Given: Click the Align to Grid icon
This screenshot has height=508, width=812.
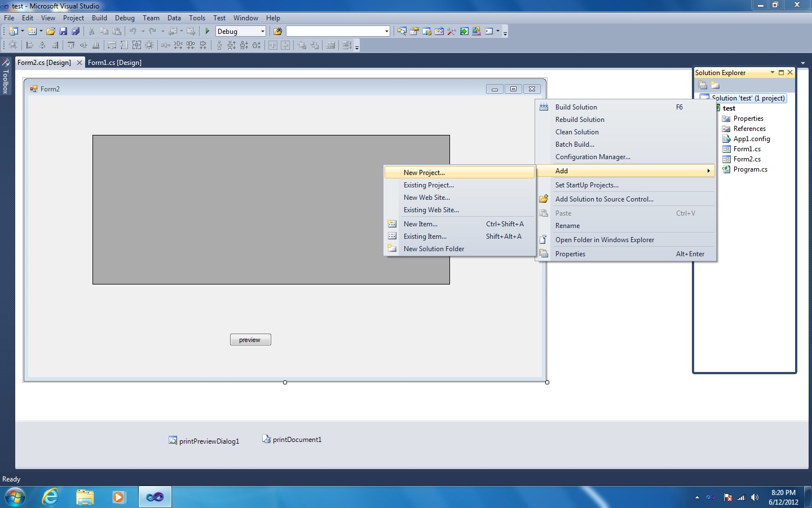Looking at the screenshot, I should [13, 45].
